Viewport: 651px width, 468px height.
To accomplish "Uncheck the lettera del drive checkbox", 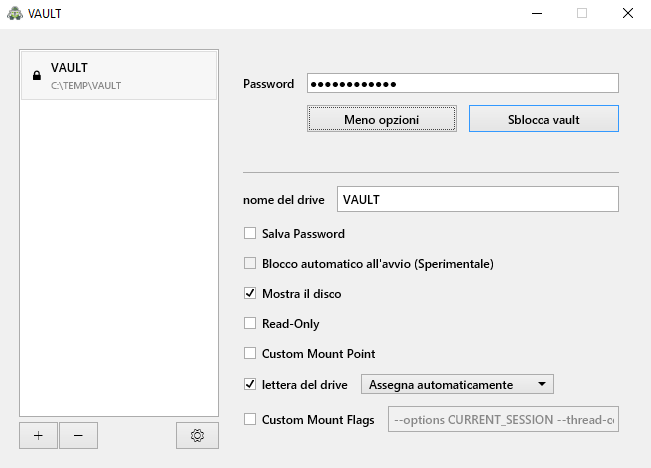I will [250, 384].
